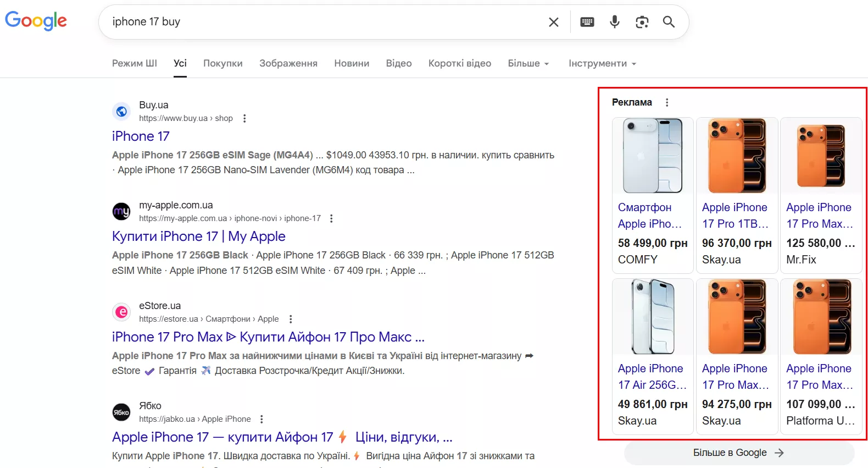The image size is (868, 468).
Task: Open iPhone 17 Pro Max eStore result link
Action: (268, 337)
